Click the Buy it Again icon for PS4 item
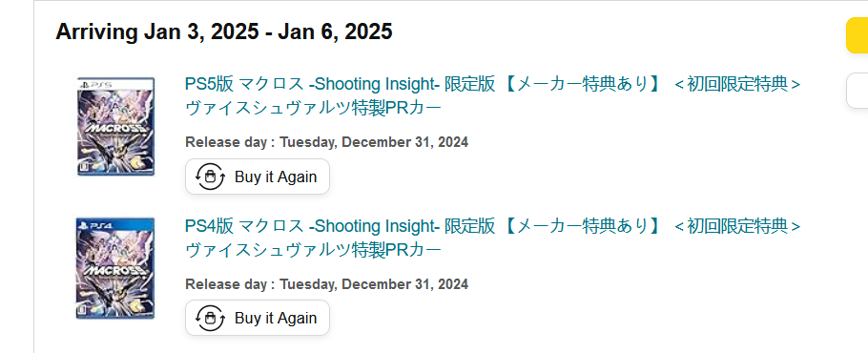 [211, 318]
